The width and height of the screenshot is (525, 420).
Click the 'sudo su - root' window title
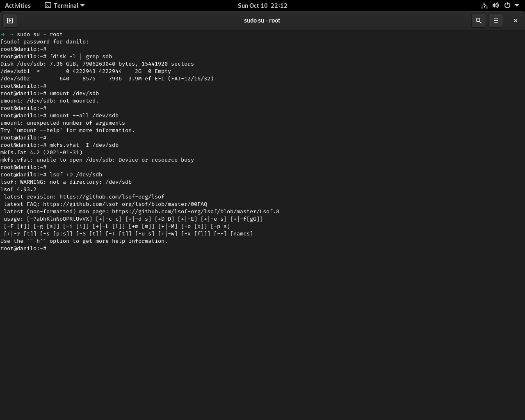click(262, 21)
